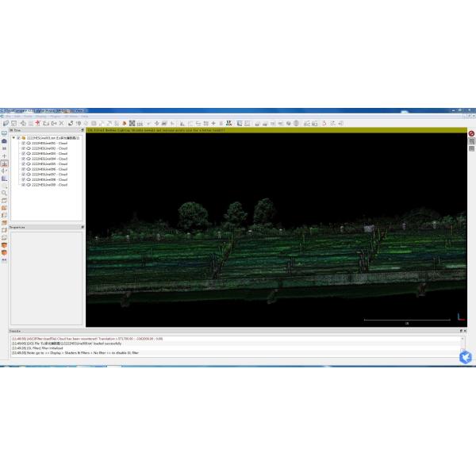Click the highlighted active icon in left sidebar
Screen dimensions: 476x476
coord(4,163)
